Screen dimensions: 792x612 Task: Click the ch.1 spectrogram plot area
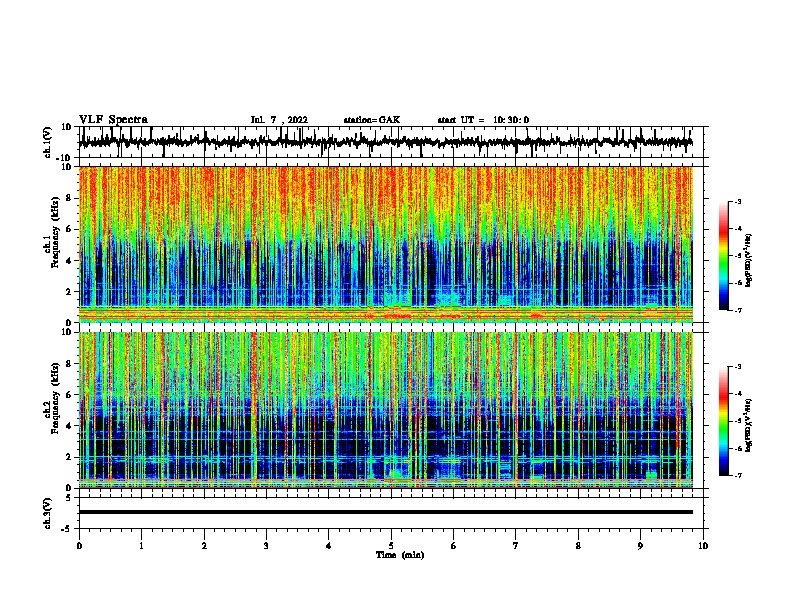coord(386,244)
